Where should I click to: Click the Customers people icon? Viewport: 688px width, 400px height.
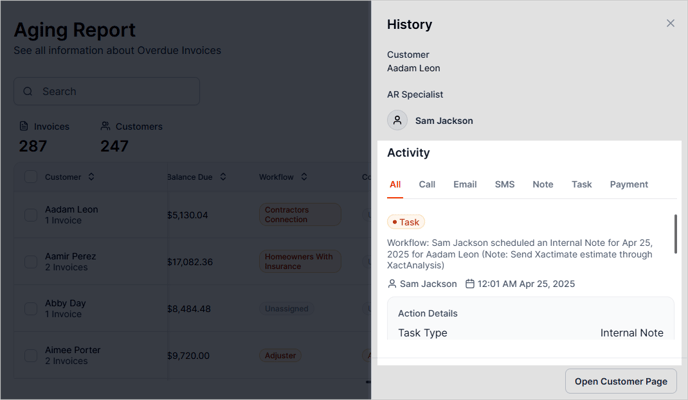tap(106, 127)
